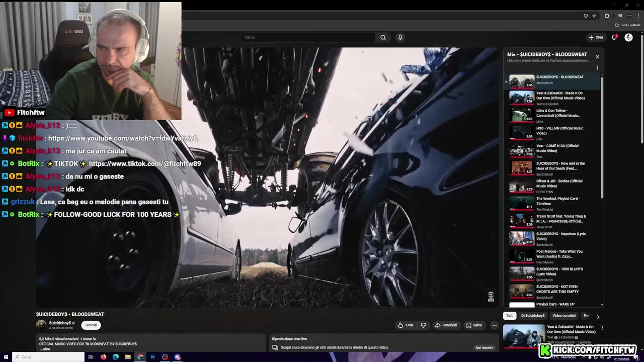Image resolution: width=644 pixels, height=362 pixels.
Task: Play Yeat COMË N GO in mix
Action: [552, 151]
